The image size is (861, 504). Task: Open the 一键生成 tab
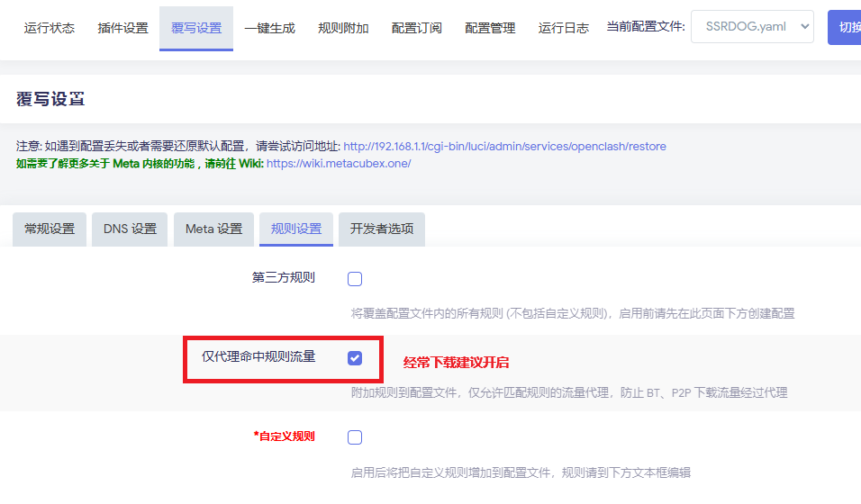tap(269, 28)
